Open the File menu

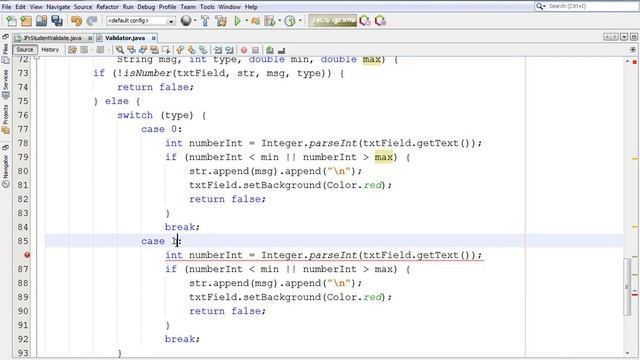(7, 7)
